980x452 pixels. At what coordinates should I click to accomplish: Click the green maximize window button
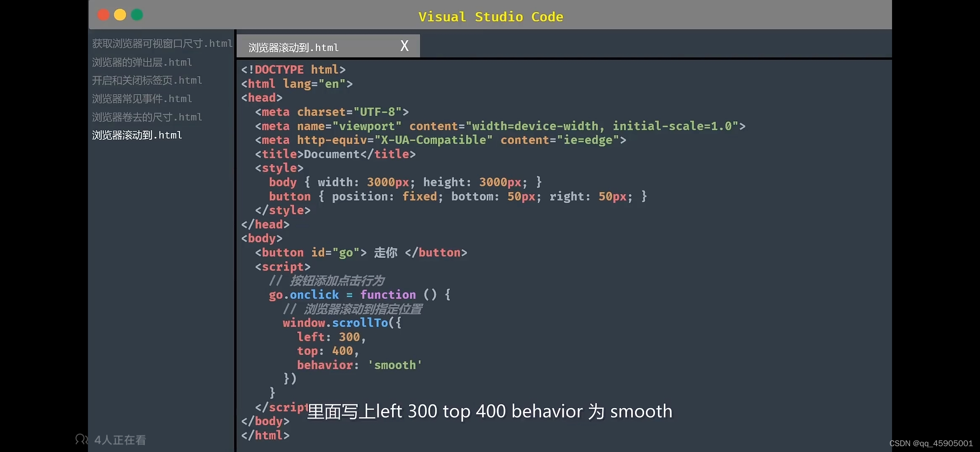pos(137,15)
